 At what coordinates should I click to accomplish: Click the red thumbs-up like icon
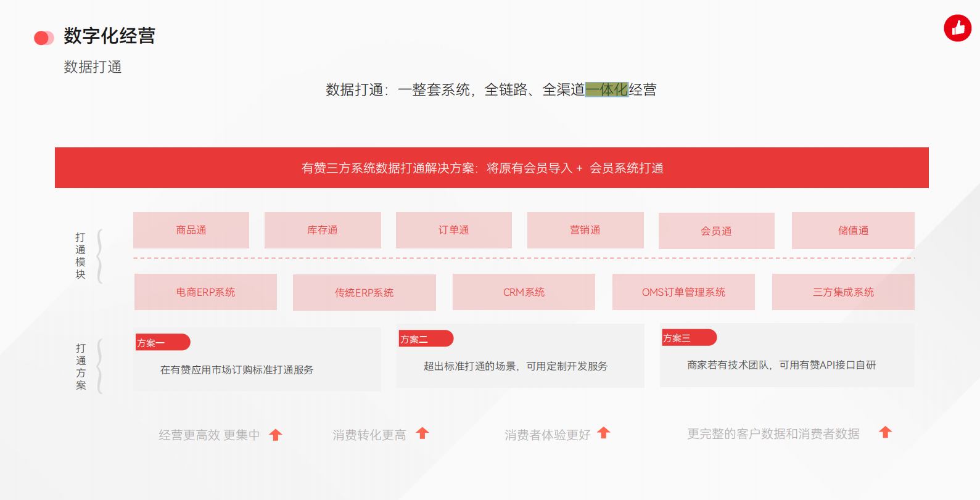[957, 28]
